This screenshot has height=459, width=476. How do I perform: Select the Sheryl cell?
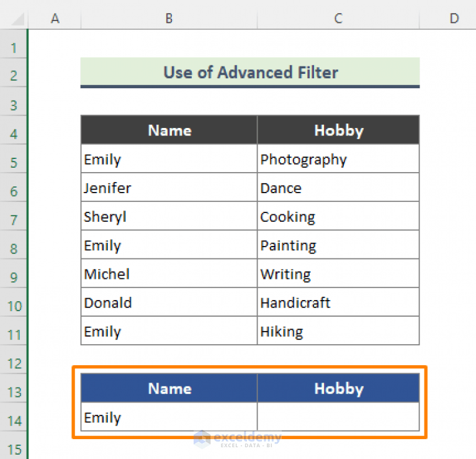169,216
